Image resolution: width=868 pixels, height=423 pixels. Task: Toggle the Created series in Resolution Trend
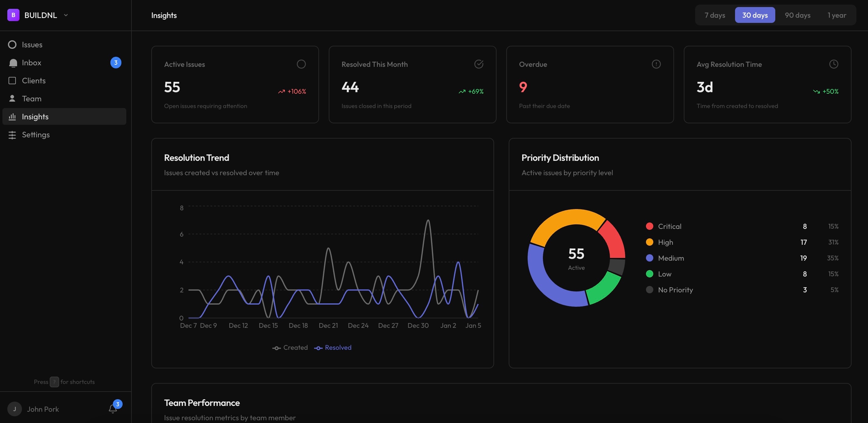[x=290, y=348]
